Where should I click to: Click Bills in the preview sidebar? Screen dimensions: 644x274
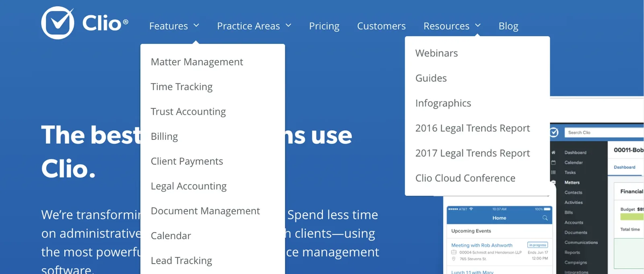(568, 212)
